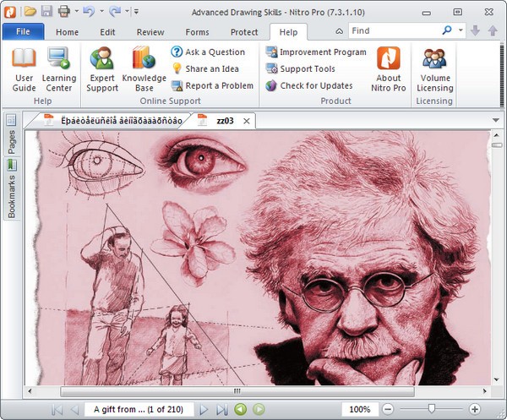This screenshot has height=420, width=507.
Task: Click the zoom slider handle
Action: point(432,409)
